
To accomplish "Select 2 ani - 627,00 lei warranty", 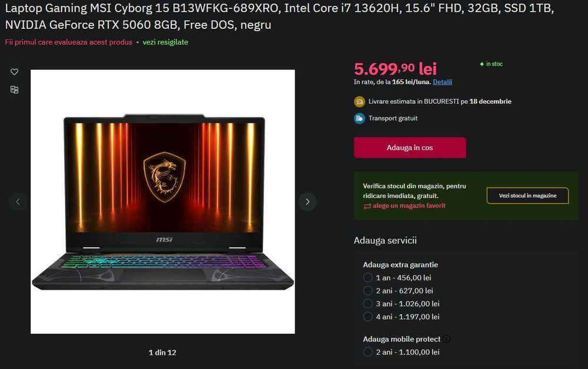I will (367, 291).
